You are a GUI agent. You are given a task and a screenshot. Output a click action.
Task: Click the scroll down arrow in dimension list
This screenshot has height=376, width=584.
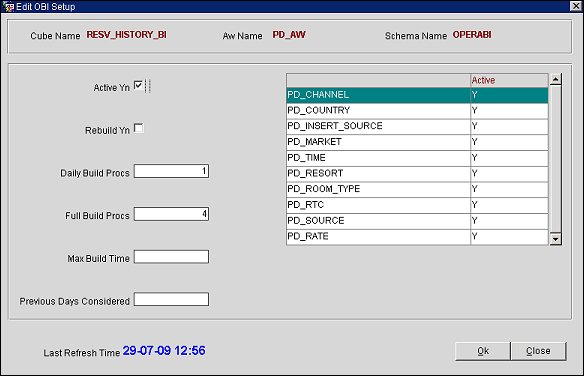pos(555,239)
